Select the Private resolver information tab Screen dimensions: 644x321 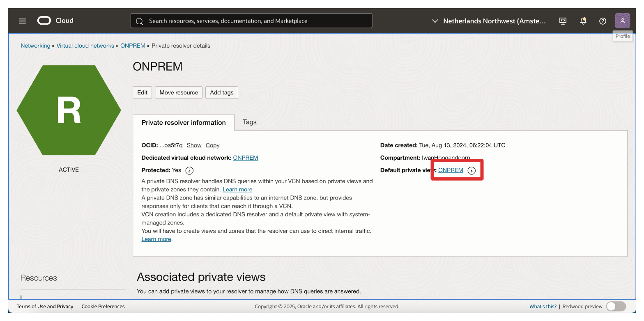(184, 122)
